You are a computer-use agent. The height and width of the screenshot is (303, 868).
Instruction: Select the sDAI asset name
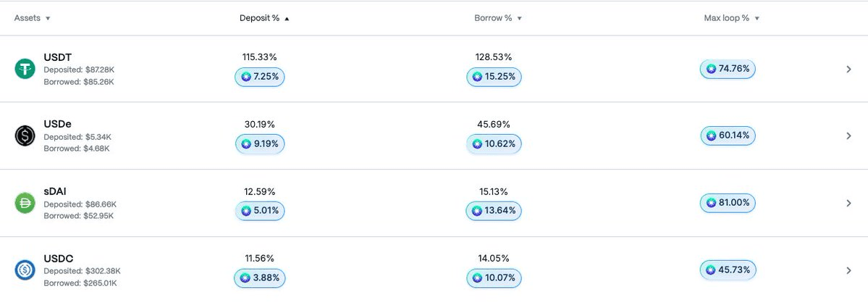coord(56,192)
